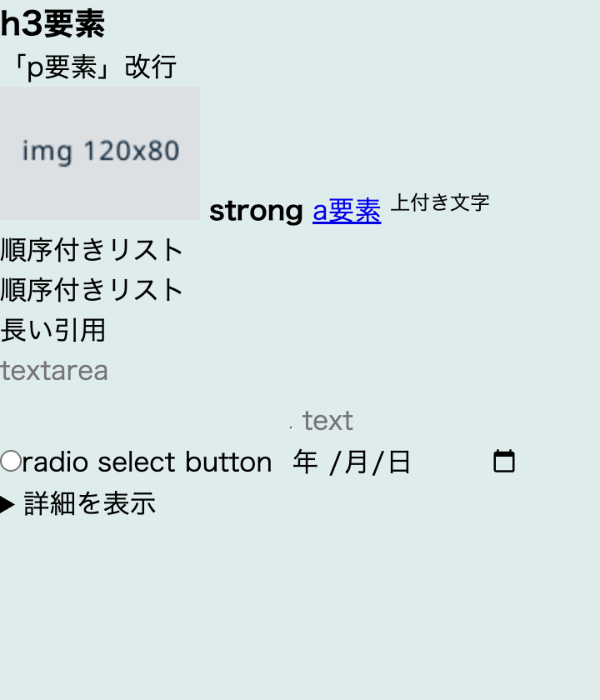Click the bold "strong" text
Image resolution: width=600 pixels, height=700 pixels.
pos(256,212)
